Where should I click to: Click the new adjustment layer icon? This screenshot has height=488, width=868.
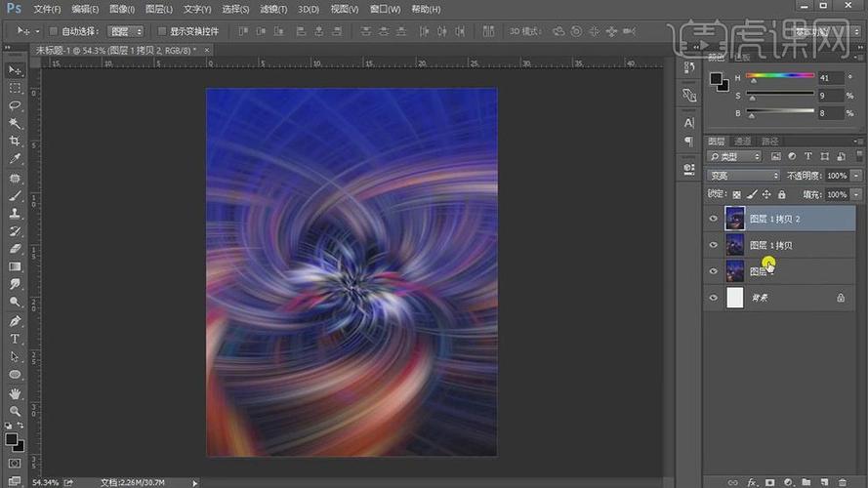click(788, 482)
